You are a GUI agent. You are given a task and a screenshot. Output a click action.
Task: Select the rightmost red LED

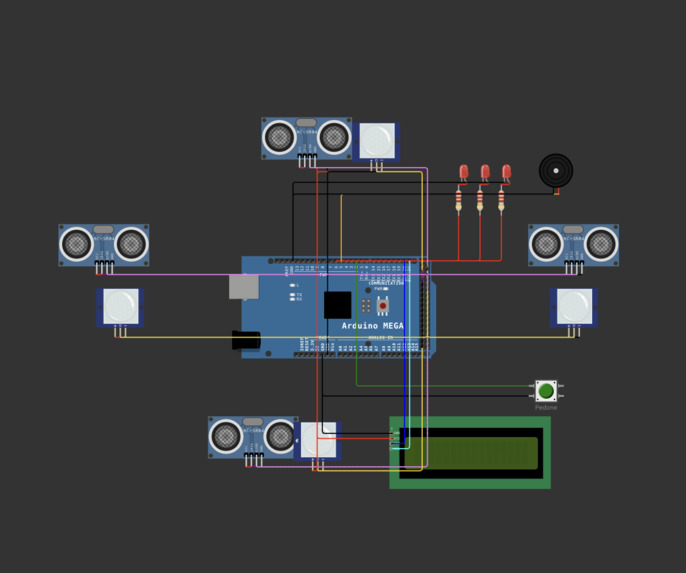pyautogui.click(x=506, y=172)
